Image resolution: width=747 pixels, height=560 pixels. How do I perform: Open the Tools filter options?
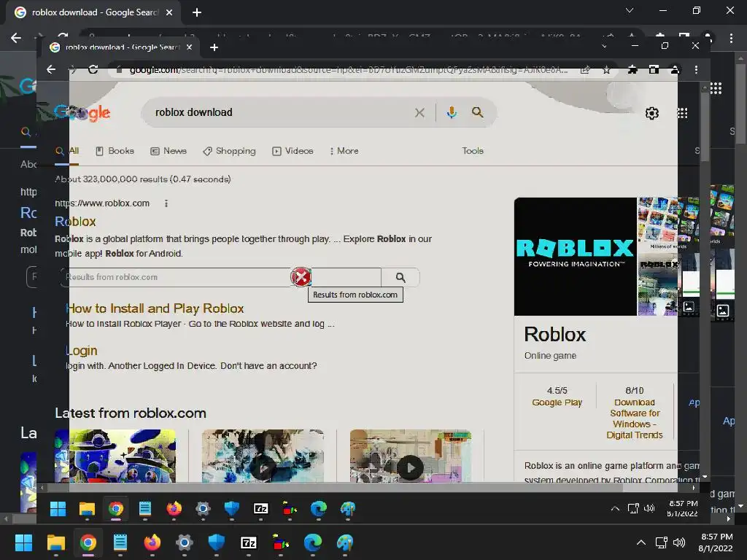coord(473,151)
